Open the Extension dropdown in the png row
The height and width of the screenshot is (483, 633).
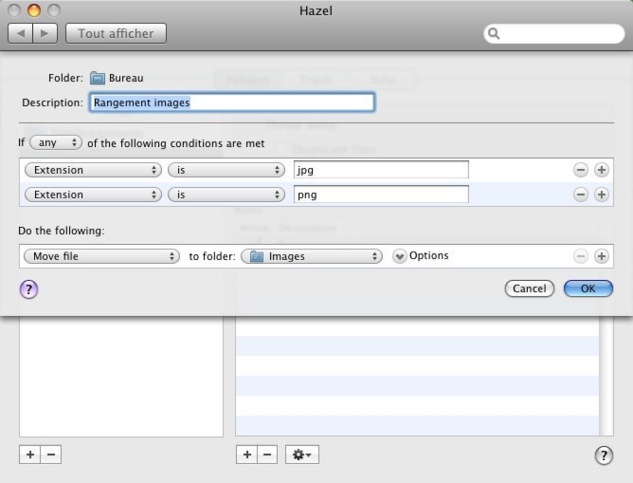[93, 195]
